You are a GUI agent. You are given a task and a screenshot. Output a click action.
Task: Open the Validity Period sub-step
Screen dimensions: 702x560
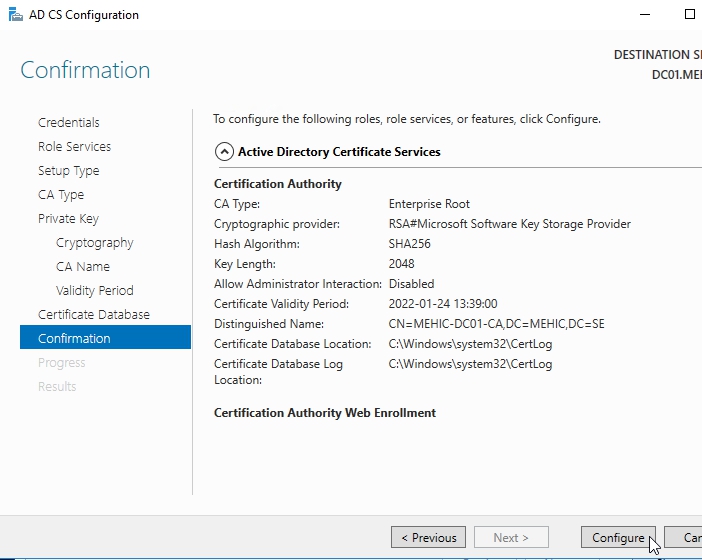(x=94, y=291)
